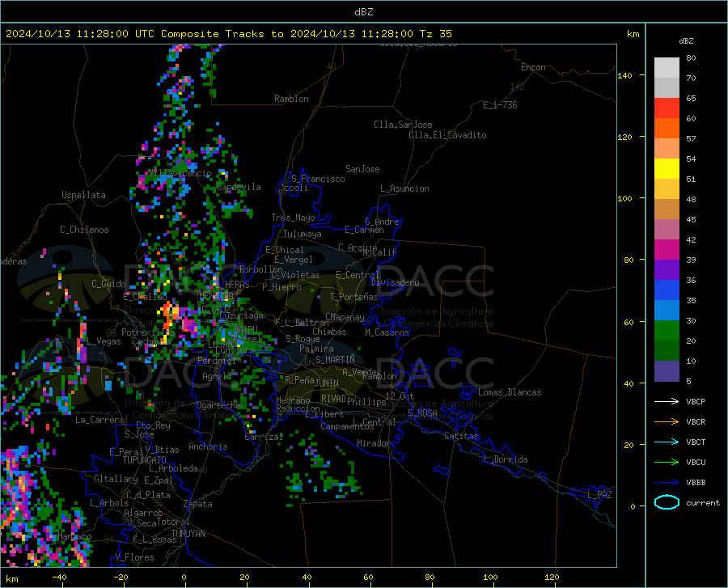Click the 'Tz 35' text in header
Viewport: 728px width, 588px height.
click(435, 34)
